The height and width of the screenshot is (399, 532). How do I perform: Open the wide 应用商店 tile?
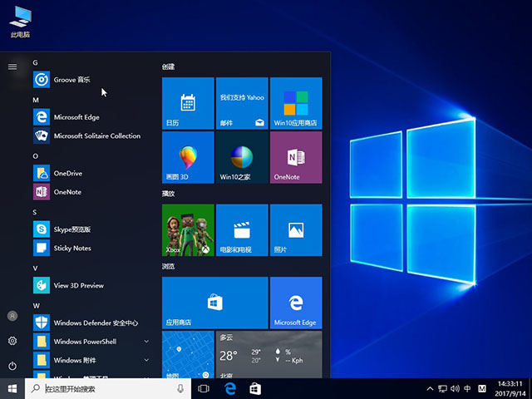[x=215, y=303]
